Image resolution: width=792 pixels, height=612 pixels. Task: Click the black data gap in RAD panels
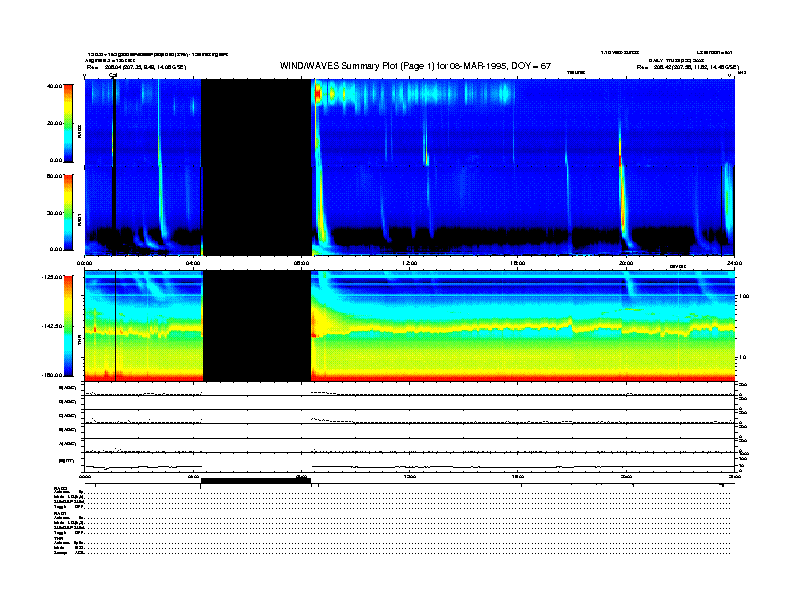point(257,167)
